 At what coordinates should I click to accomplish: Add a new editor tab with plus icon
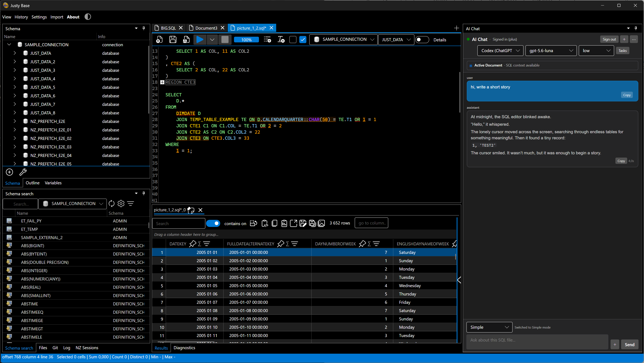(x=456, y=28)
